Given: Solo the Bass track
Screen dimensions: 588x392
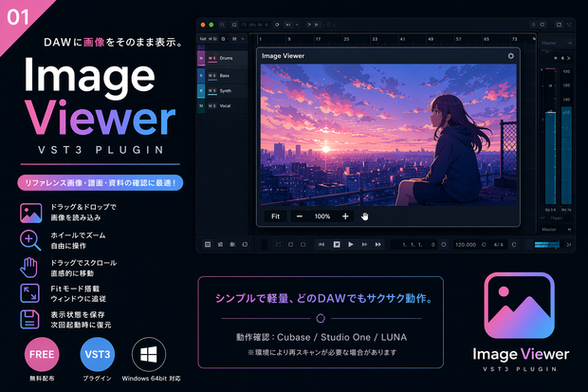Looking at the screenshot, I should click(214, 76).
